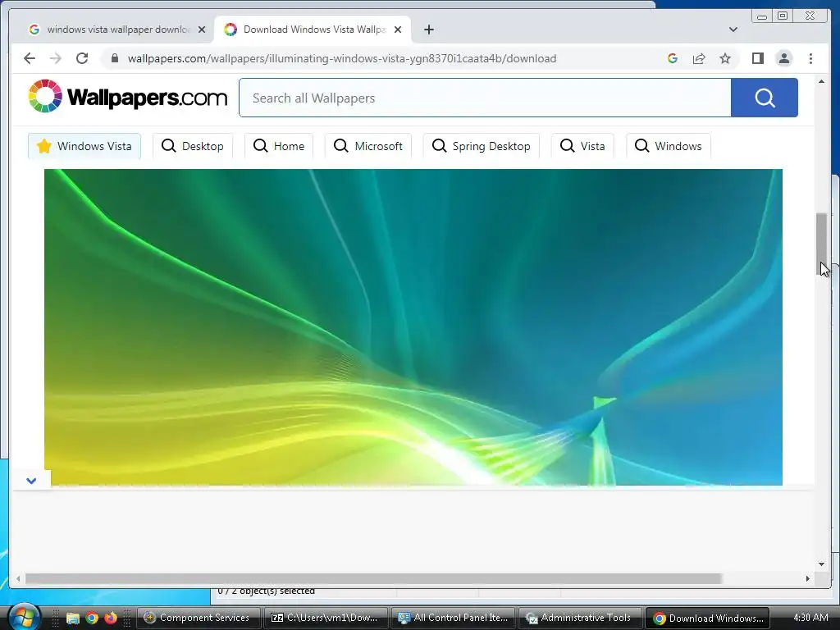This screenshot has width=840, height=630.
Task: Switch to All Control Panel Items window
Action: click(453, 618)
